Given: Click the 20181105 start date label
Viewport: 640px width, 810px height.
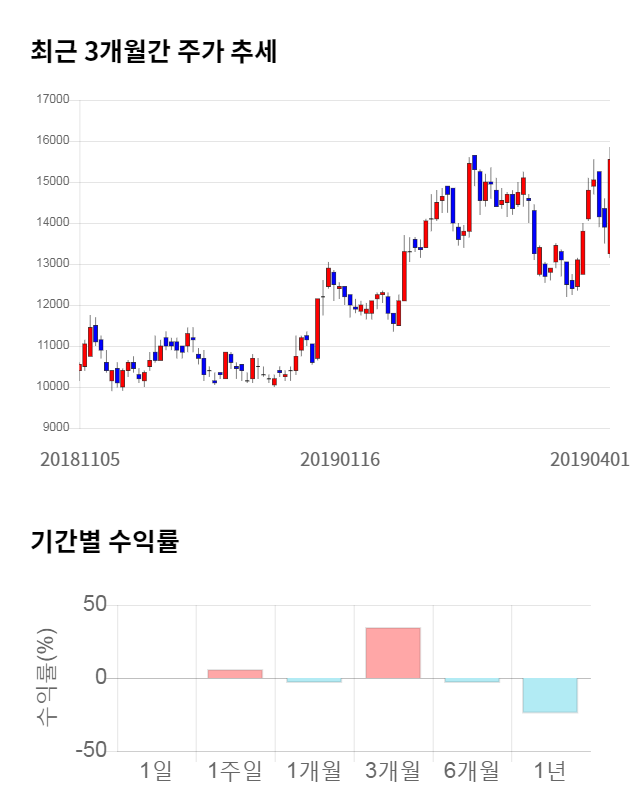Looking at the screenshot, I should [x=80, y=460].
